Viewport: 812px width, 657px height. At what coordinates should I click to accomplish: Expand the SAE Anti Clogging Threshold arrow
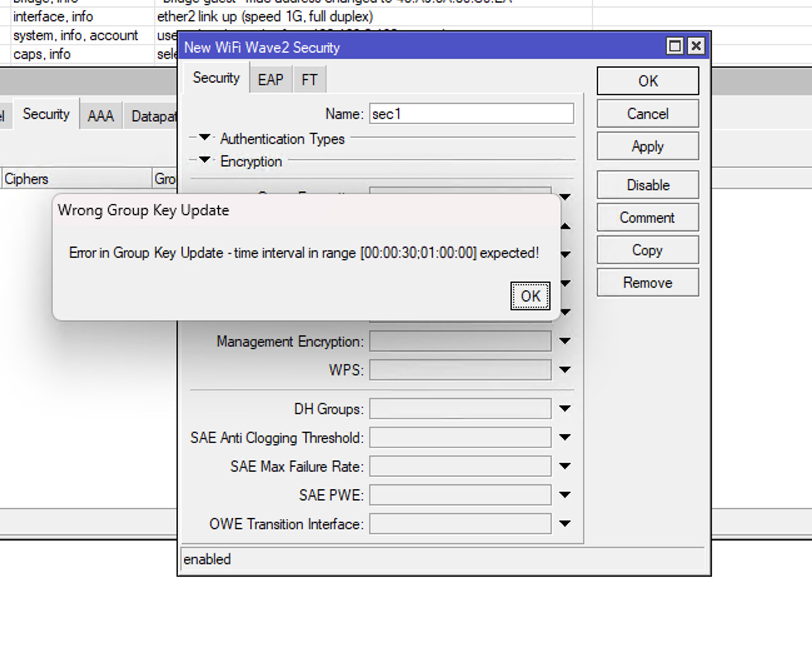[x=565, y=437]
